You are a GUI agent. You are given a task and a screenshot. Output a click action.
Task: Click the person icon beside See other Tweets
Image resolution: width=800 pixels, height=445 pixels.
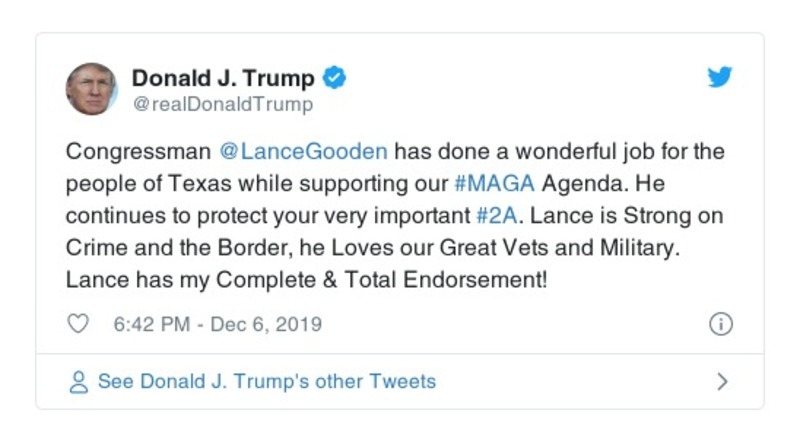click(x=79, y=381)
